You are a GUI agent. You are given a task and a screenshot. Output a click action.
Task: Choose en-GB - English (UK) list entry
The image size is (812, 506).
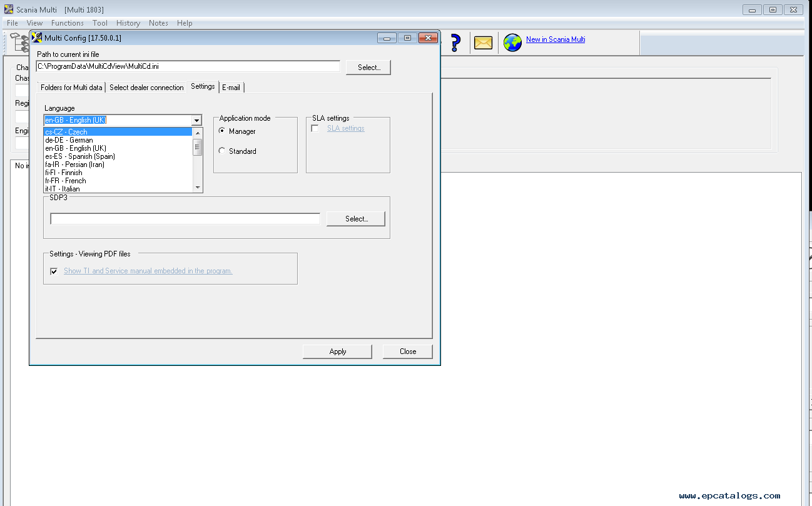(x=118, y=148)
